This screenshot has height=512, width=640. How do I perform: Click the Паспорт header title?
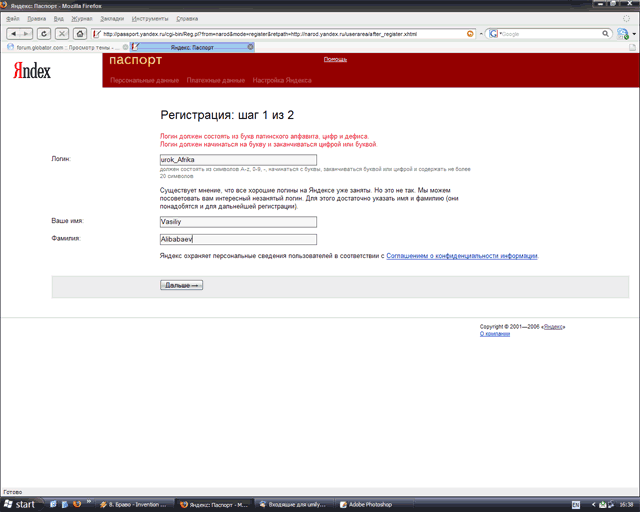135,60
